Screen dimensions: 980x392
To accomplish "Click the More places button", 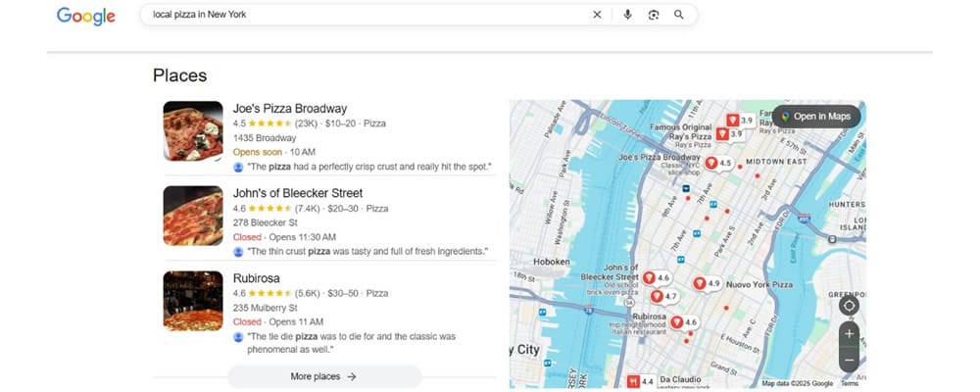I will tap(324, 376).
